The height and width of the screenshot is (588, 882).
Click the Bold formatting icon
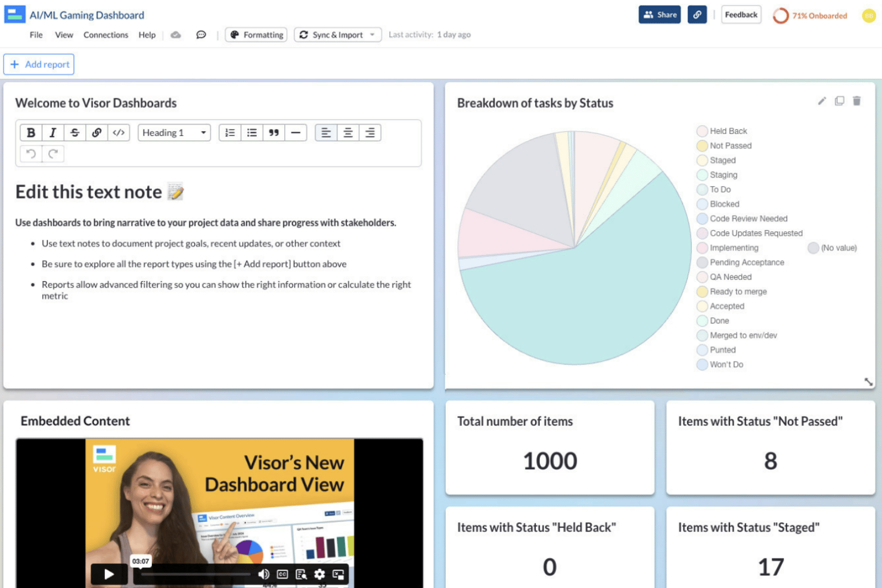[31, 132]
